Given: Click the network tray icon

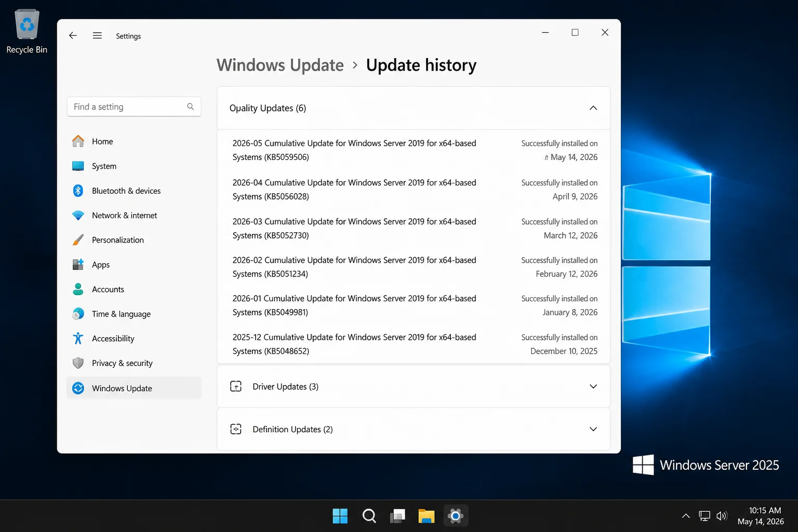Looking at the screenshot, I should tap(704, 516).
